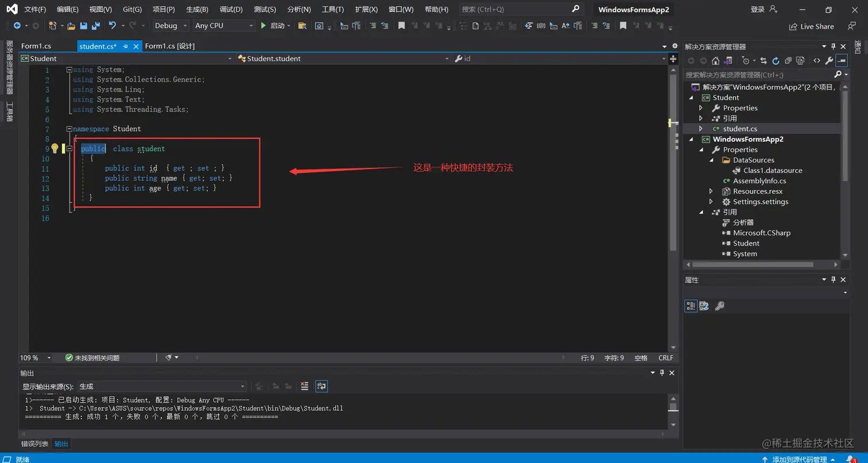Click the Live Share button
The width and height of the screenshot is (868, 463).
[812, 26]
